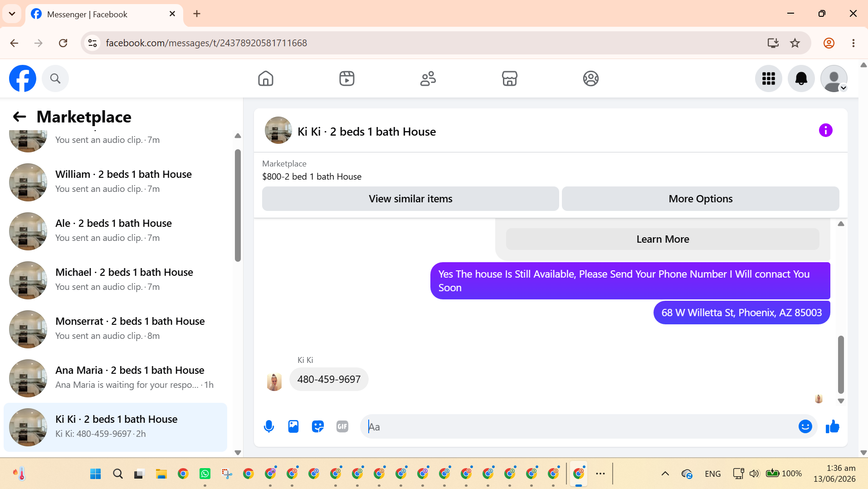Viewport: 868px width, 489px height.
Task: Open the Groups icon
Action: pyautogui.click(x=591, y=78)
